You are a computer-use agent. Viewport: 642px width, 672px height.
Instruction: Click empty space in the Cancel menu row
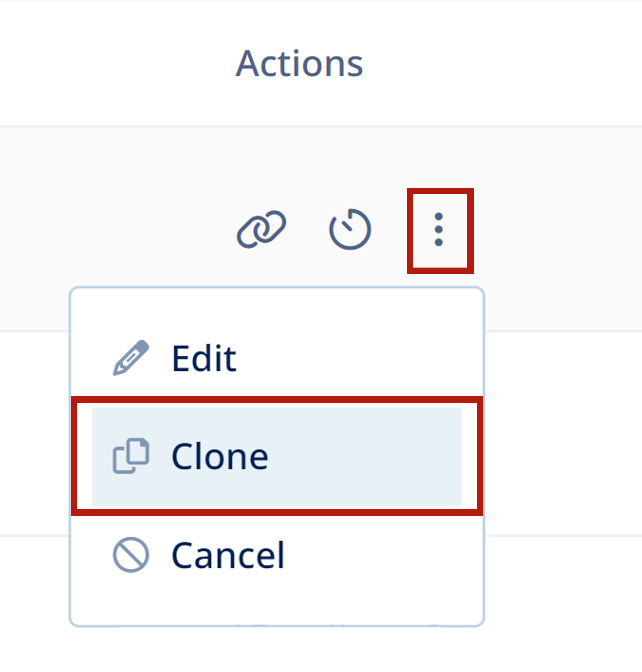click(x=373, y=555)
